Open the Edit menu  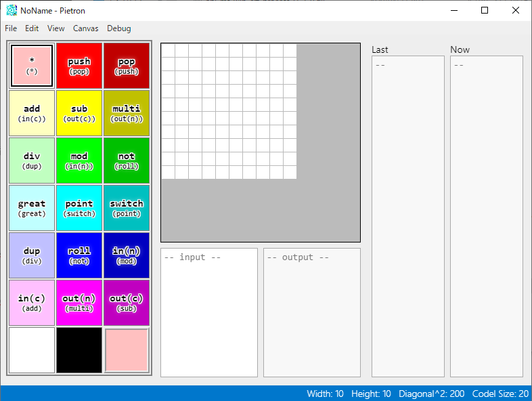click(32, 28)
